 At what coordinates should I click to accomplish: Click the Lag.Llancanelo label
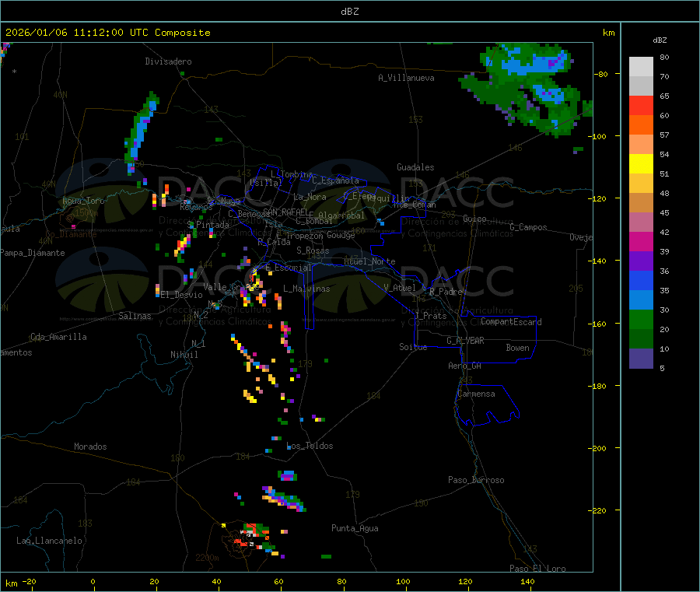[49, 541]
